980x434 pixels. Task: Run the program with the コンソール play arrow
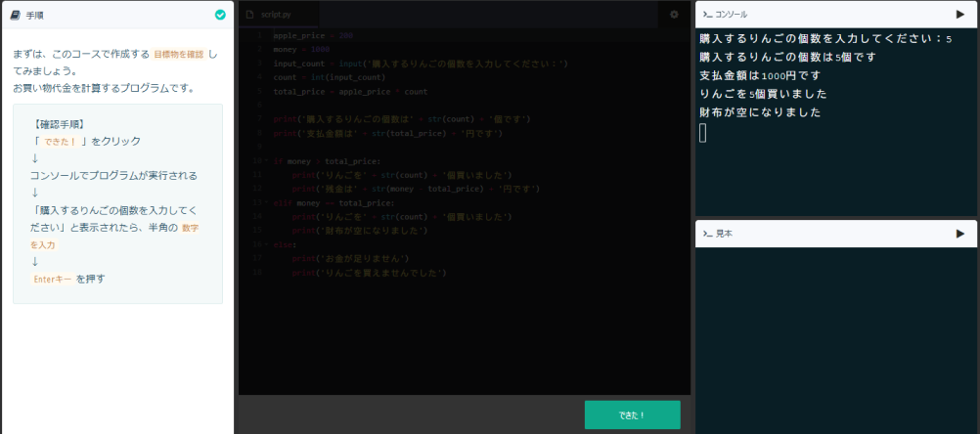click(959, 15)
